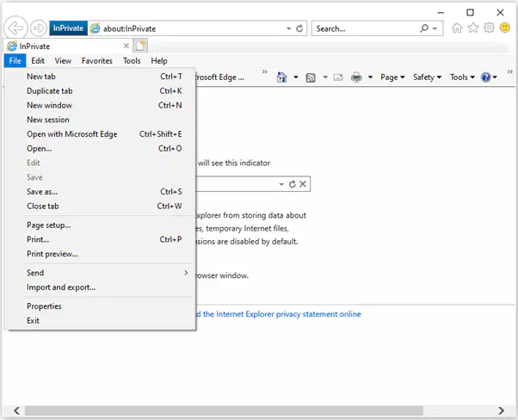This screenshot has width=518, height=420.
Task: Open Properties
Action: click(101, 306)
